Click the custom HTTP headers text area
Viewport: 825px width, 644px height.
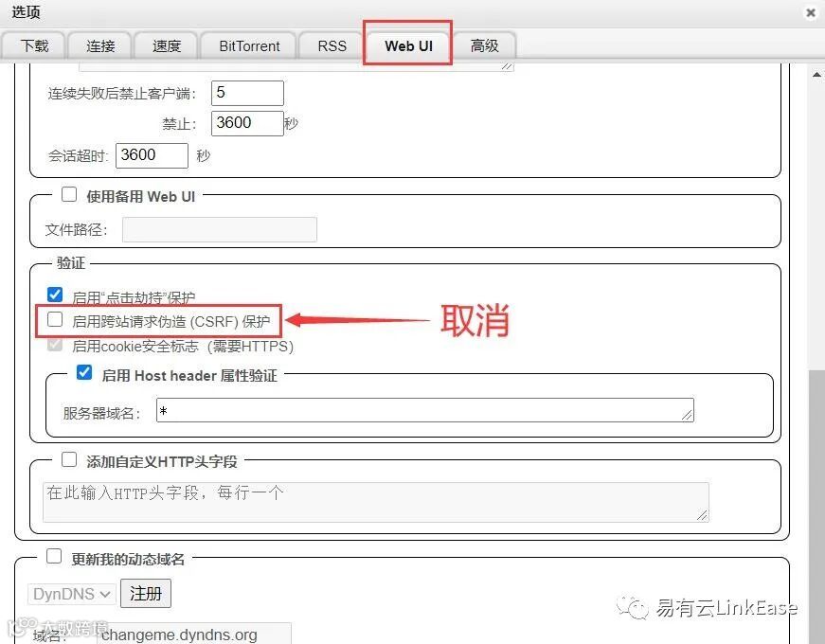click(x=376, y=502)
